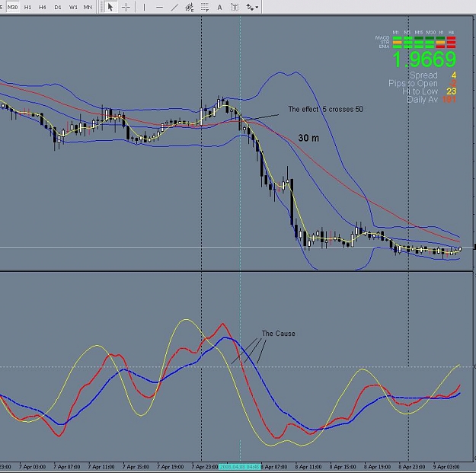476x473 pixels.
Task: Click the 'Pips to Open' label
Action: coord(413,83)
